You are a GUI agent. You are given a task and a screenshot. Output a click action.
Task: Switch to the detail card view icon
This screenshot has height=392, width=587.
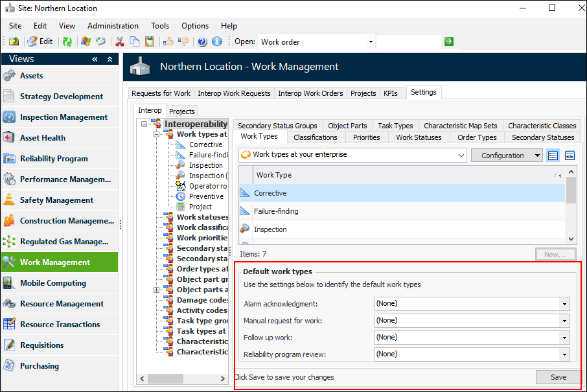(570, 156)
